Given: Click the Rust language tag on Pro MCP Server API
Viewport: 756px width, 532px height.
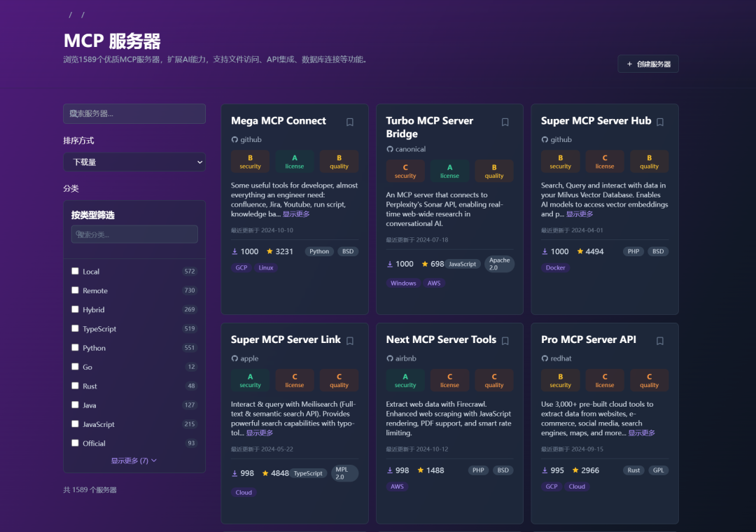Looking at the screenshot, I should pos(633,470).
